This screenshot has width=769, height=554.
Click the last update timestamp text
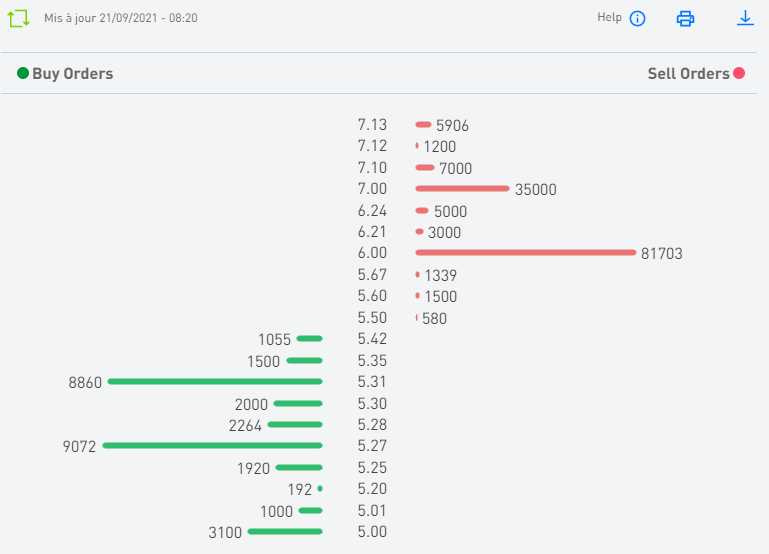coord(120,18)
